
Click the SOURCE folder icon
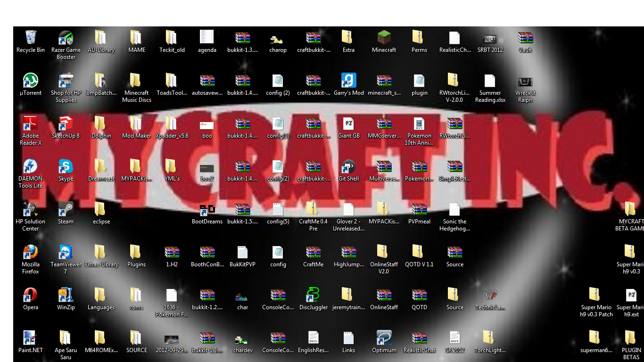coord(136,338)
